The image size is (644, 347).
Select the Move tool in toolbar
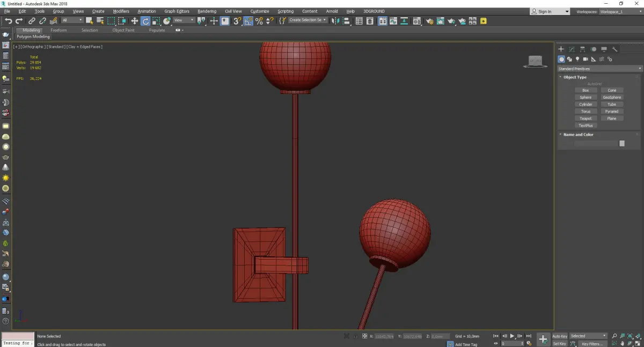[x=135, y=21]
